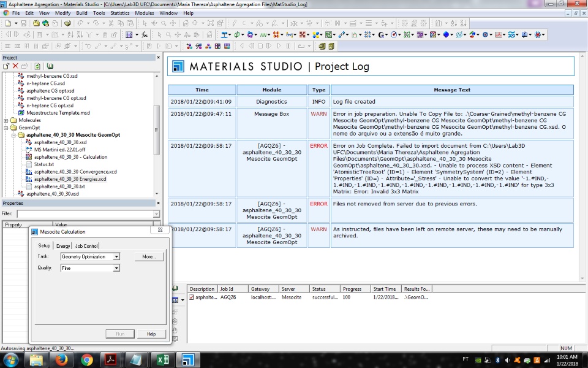Open the green cylinder module icon
This screenshot has height=368, width=588.
tap(237, 34)
